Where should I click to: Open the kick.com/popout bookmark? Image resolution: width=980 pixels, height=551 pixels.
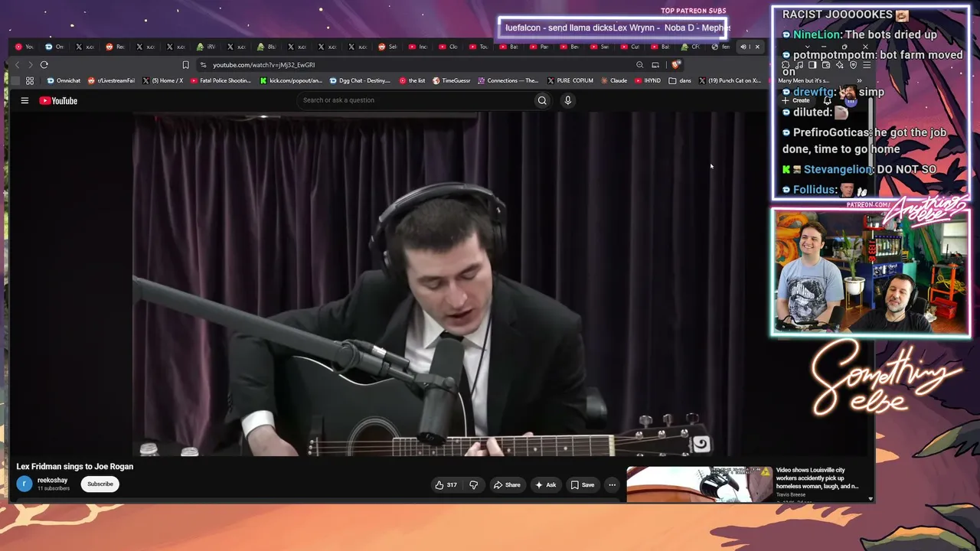coord(291,80)
